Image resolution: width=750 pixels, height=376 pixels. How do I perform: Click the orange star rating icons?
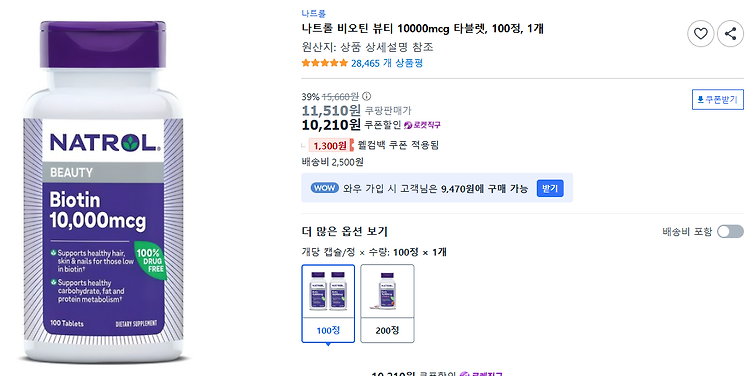click(325, 63)
